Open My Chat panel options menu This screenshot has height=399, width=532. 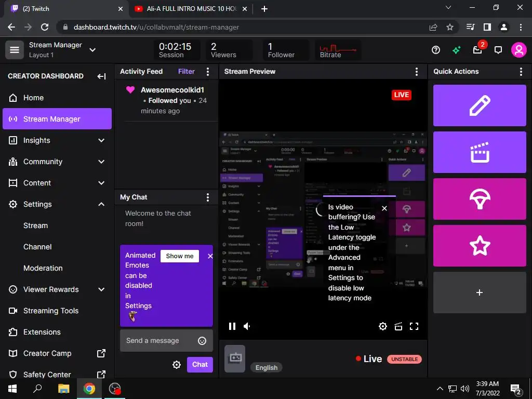[x=208, y=197]
